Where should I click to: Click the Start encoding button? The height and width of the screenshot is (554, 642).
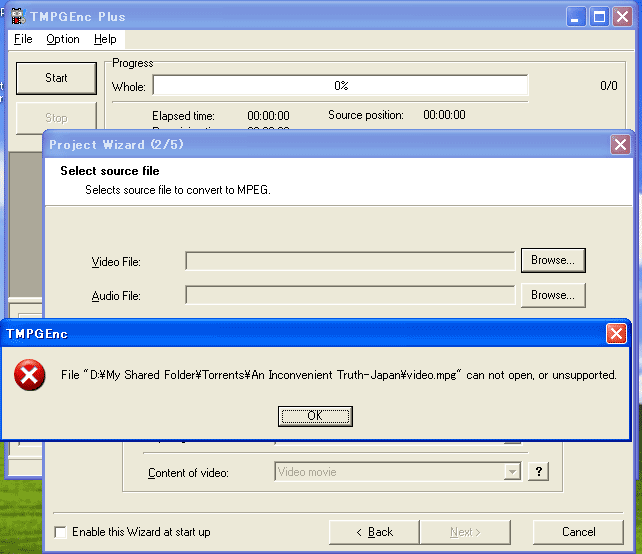tap(56, 78)
